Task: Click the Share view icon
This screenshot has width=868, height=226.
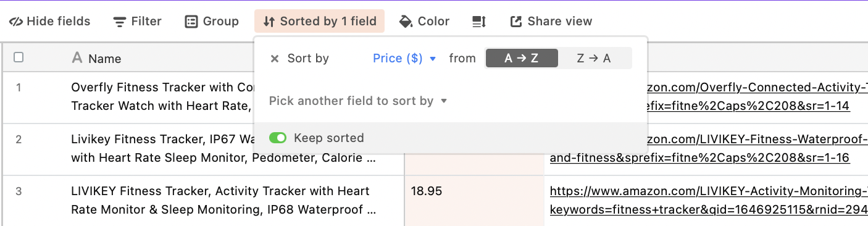Action: pos(516,22)
